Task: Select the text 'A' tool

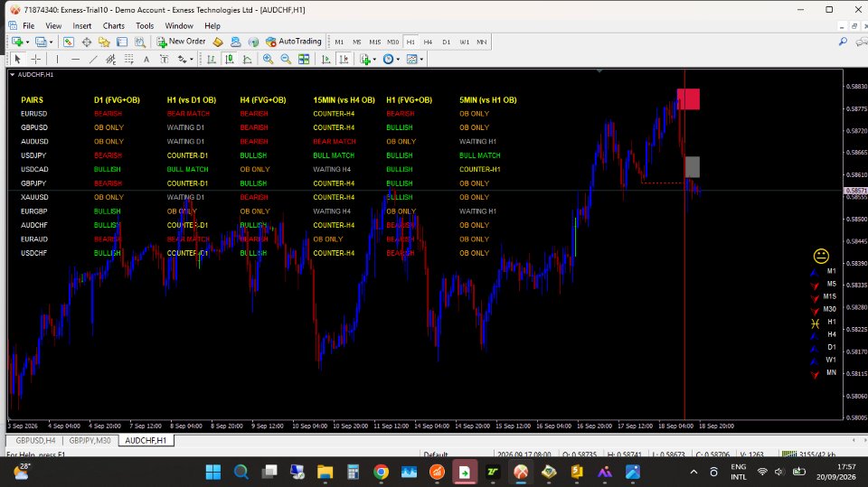Action: click(146, 60)
